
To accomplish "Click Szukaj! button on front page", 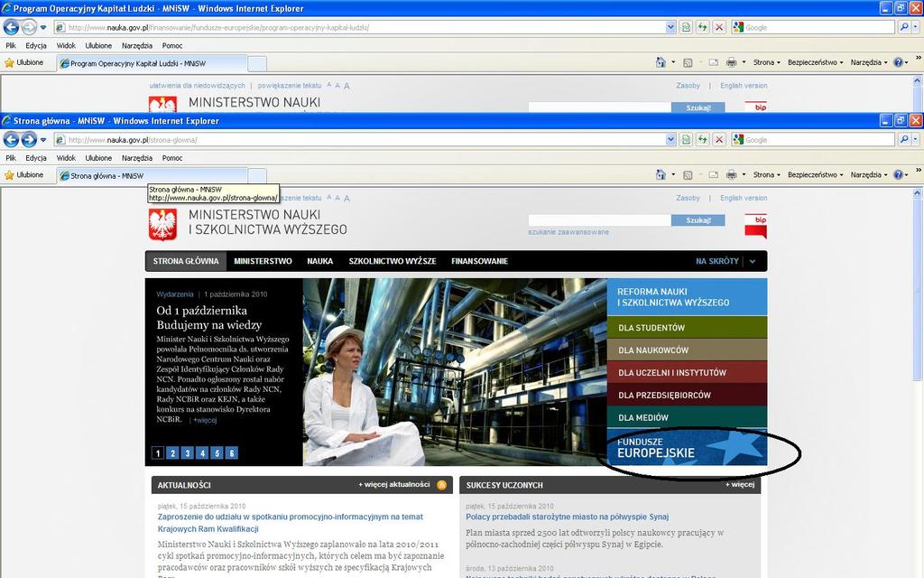I will pyautogui.click(x=698, y=220).
